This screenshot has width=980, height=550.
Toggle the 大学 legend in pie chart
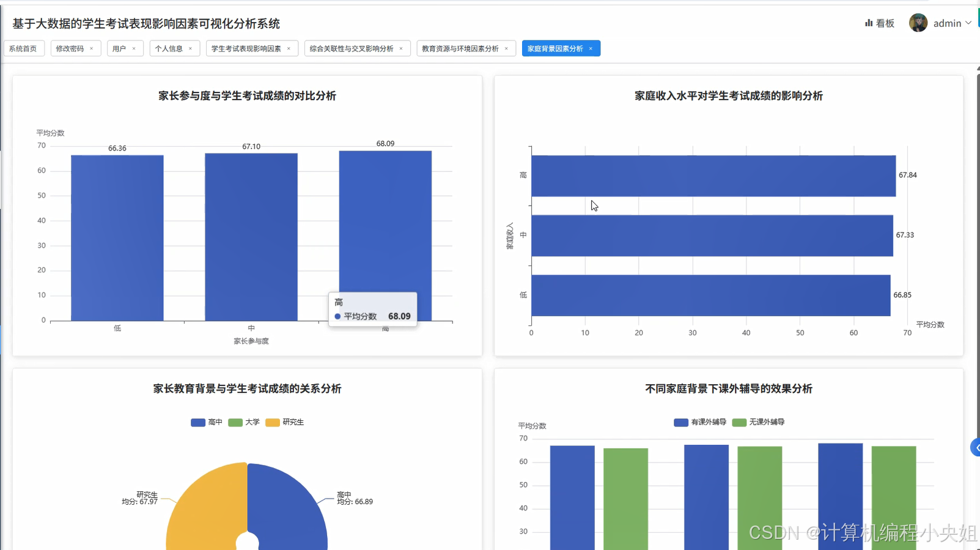(x=244, y=422)
